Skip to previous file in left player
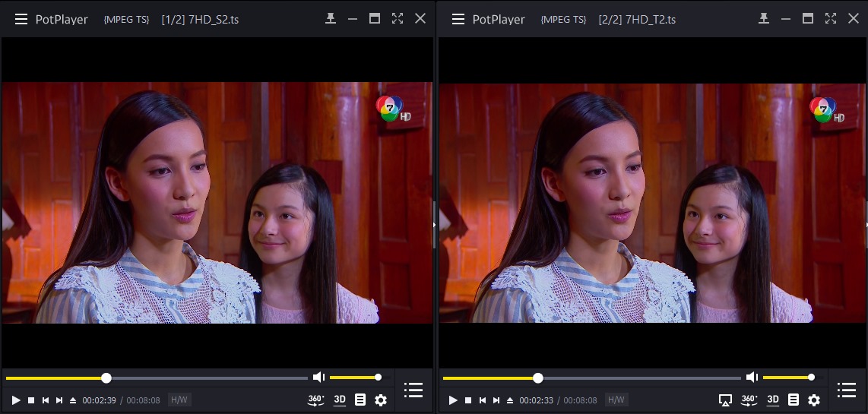Viewport: 868px width, 414px height. [46, 400]
